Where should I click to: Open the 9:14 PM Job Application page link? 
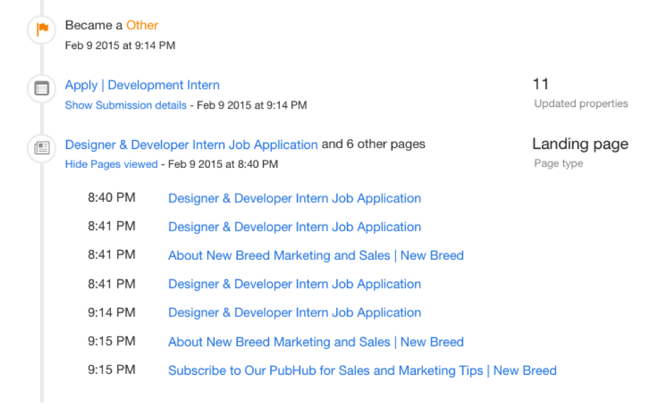click(294, 312)
